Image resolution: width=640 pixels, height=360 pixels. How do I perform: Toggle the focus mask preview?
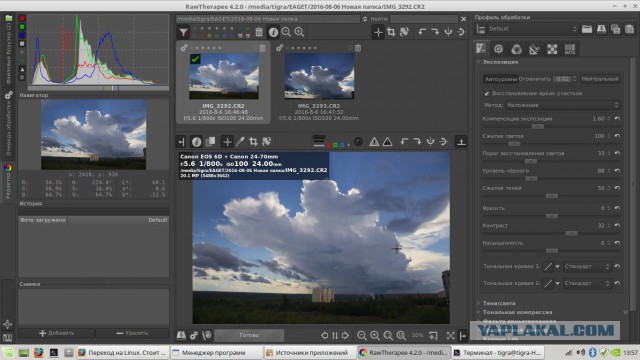tap(358, 142)
